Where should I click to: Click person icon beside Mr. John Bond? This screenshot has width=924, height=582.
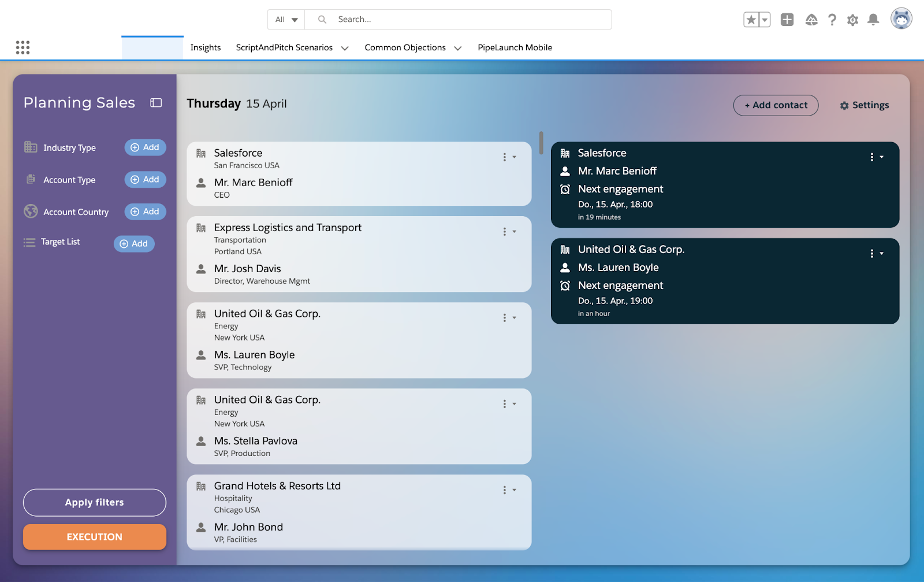pos(201,527)
